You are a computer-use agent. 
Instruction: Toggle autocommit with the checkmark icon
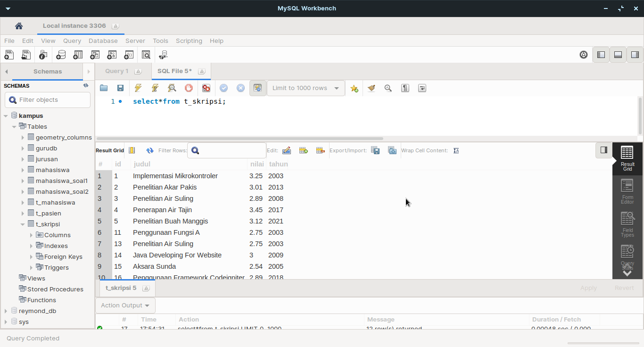pos(258,88)
